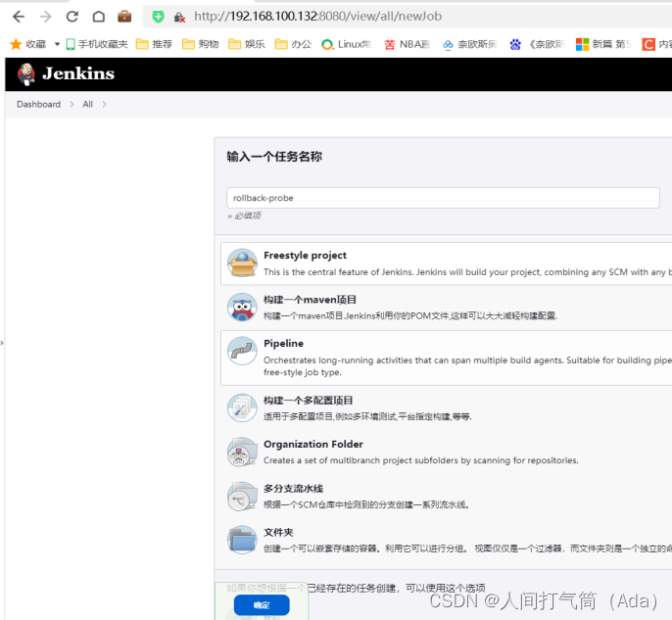This screenshot has width=672, height=620.
Task: Open the NBA bookmark
Action: [407, 44]
